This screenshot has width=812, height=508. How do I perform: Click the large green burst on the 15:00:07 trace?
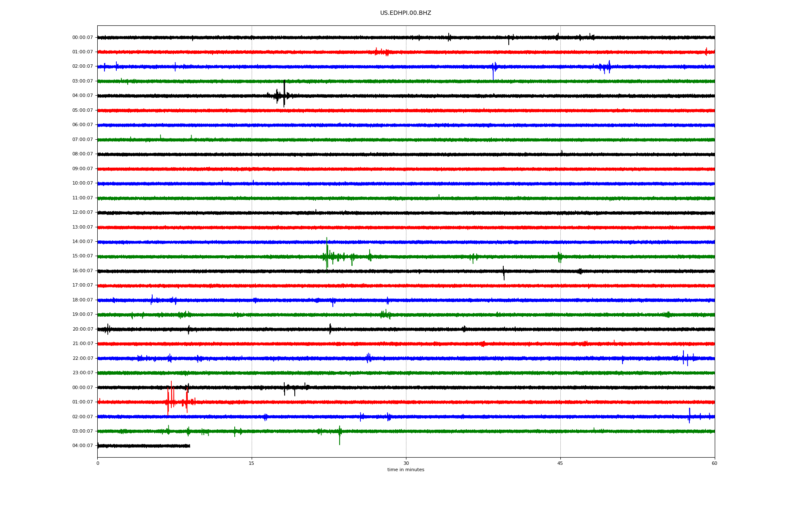point(327,254)
